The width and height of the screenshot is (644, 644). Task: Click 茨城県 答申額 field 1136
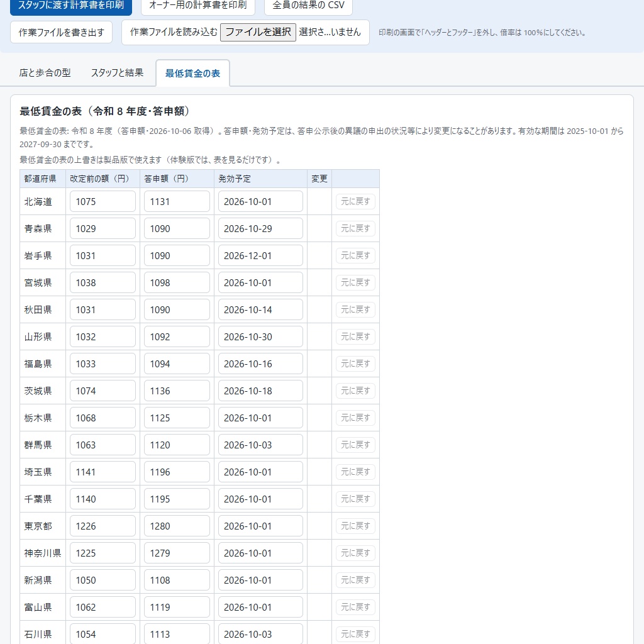[177, 391]
